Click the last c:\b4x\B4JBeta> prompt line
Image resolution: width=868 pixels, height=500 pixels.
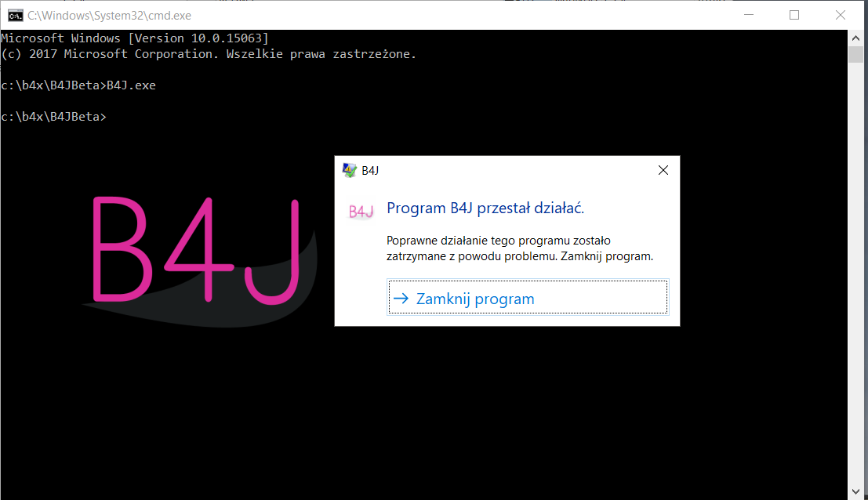pyautogui.click(x=53, y=117)
